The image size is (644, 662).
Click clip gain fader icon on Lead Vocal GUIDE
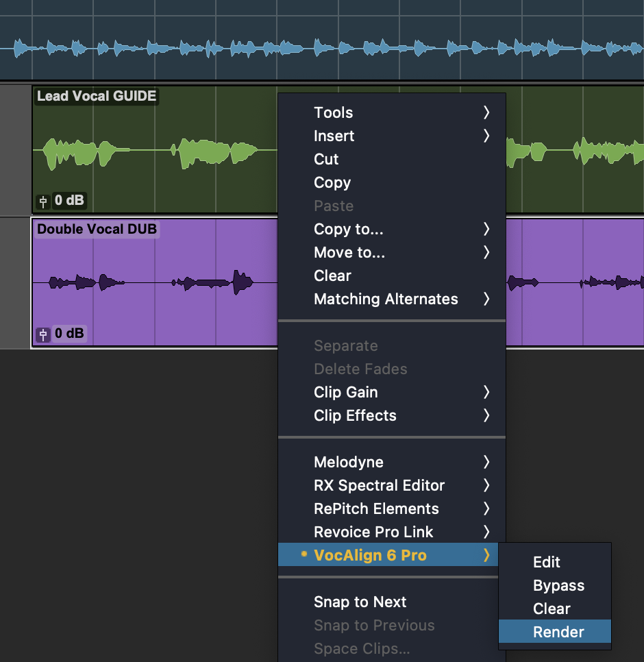[43, 201]
